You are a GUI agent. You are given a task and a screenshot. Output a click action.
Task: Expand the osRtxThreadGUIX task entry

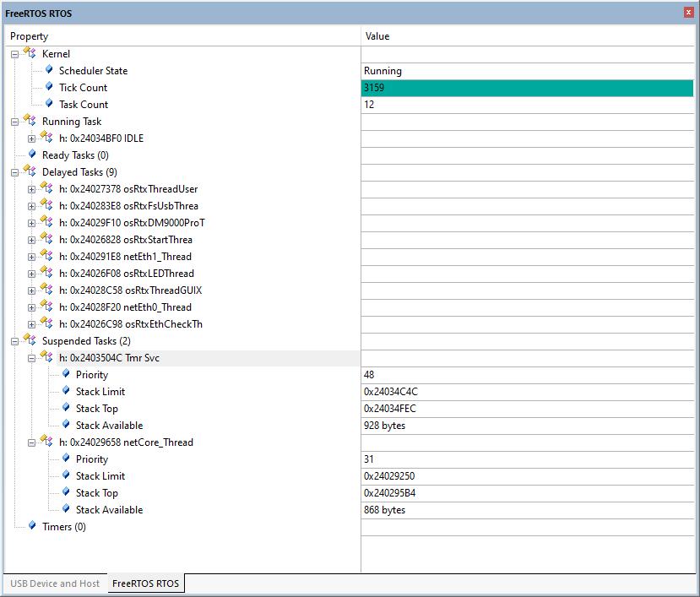(x=32, y=291)
